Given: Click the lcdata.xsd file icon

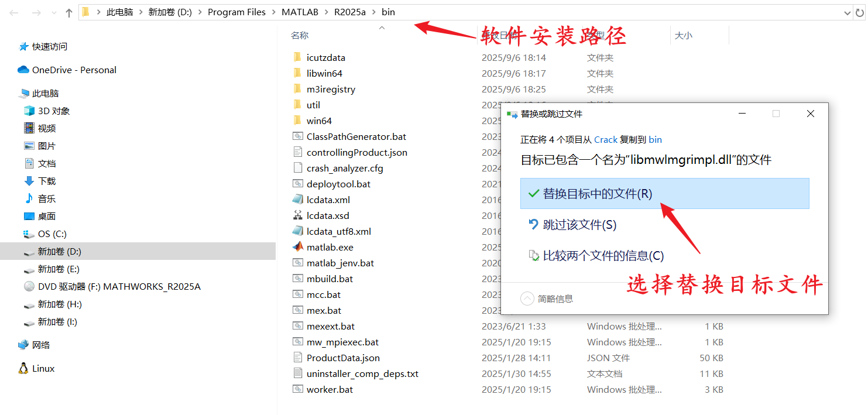Looking at the screenshot, I should coord(297,215).
